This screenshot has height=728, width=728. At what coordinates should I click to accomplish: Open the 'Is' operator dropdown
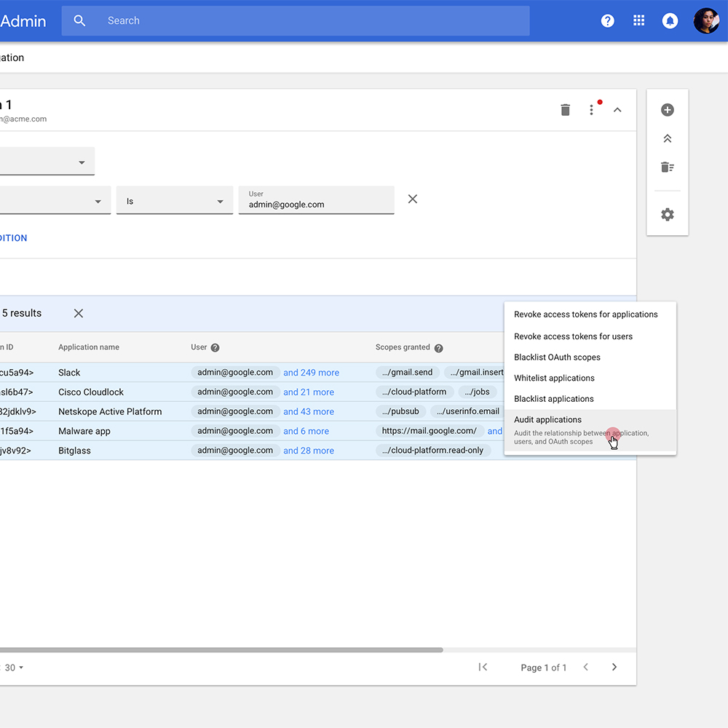pos(175,200)
